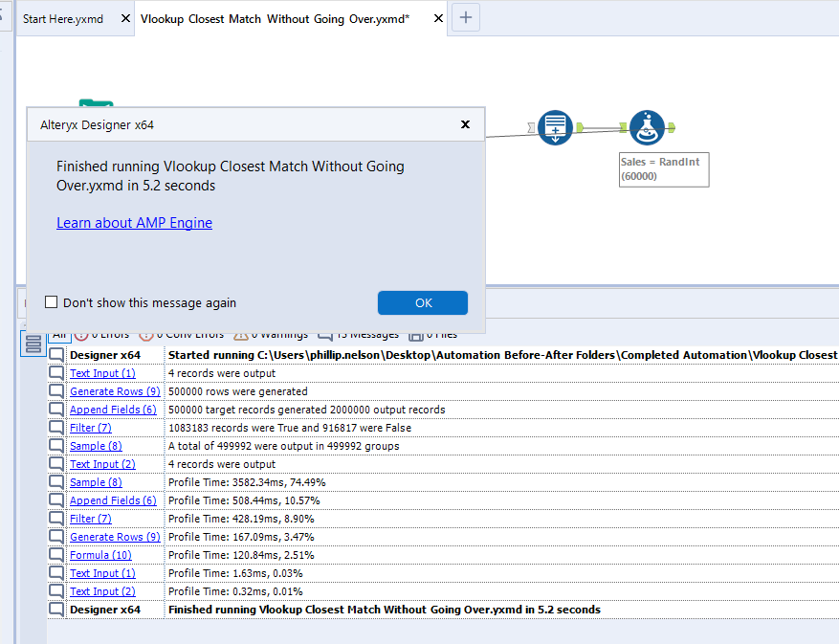The height and width of the screenshot is (644, 839).
Task: Close the Start Here.yxmd tab
Action: pos(126,19)
